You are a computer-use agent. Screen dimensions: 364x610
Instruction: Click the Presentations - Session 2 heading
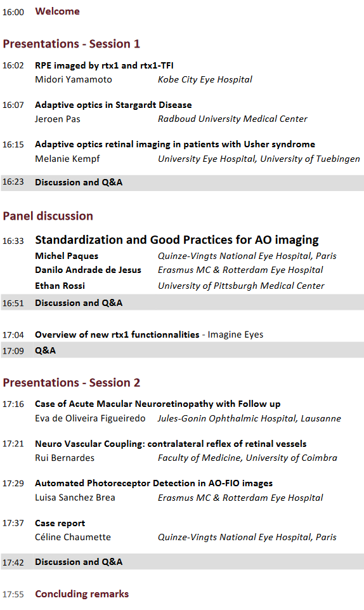[71, 382]
